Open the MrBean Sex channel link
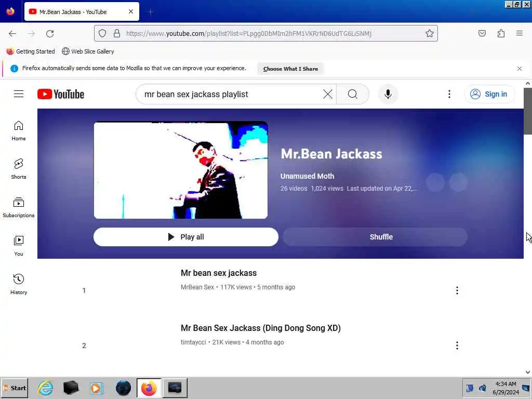Viewport: 532px width, 399px height. 197,287
